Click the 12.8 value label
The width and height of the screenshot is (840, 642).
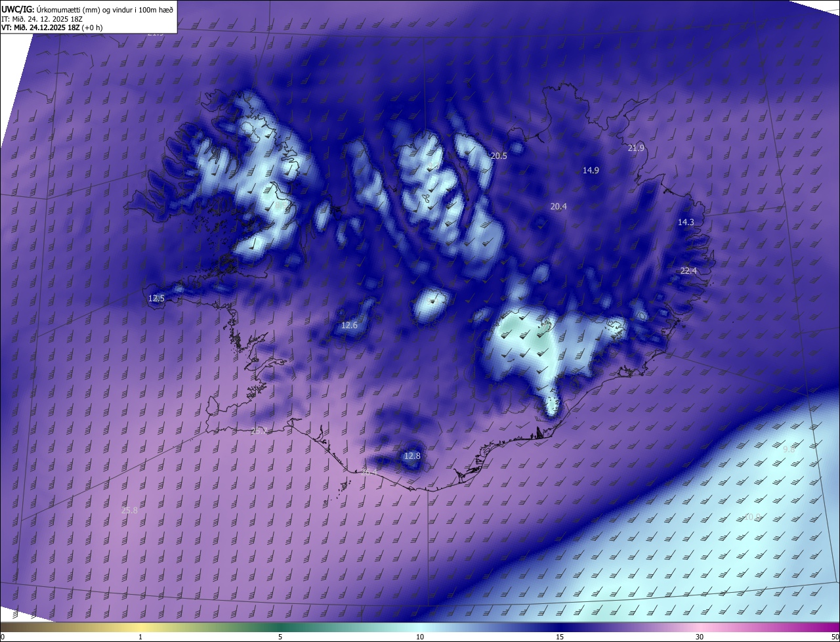[411, 456]
